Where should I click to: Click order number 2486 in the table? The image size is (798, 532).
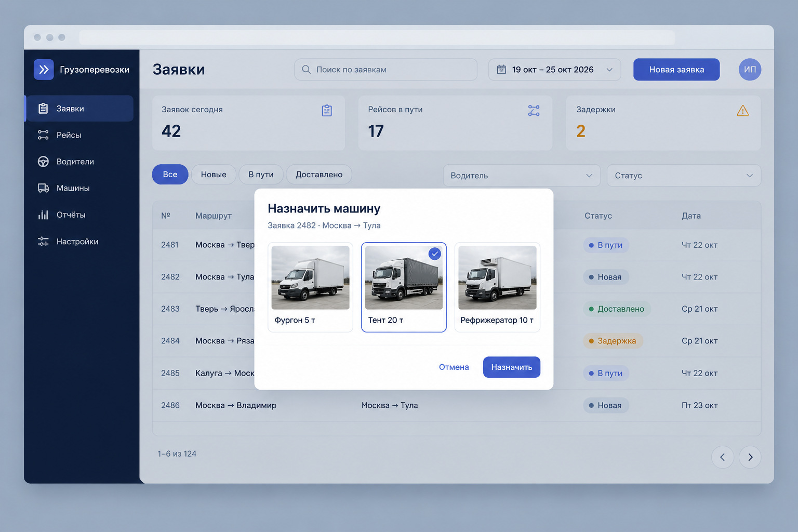point(170,405)
